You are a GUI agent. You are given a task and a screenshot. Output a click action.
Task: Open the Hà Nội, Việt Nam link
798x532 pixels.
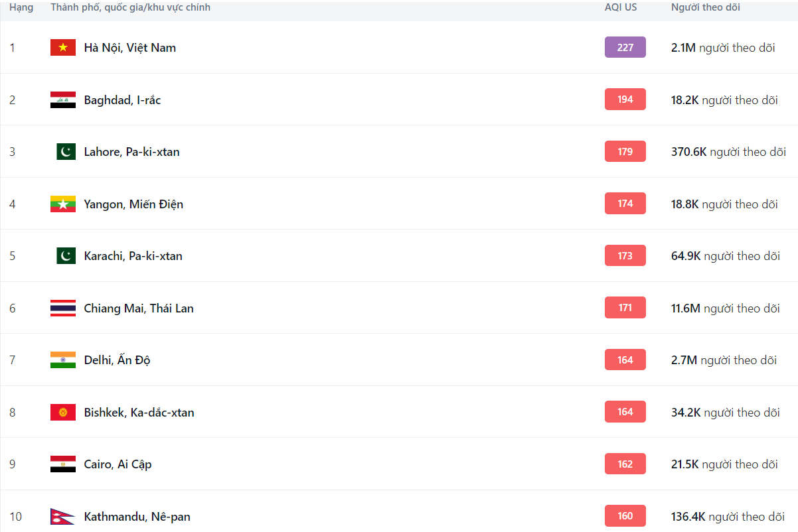point(129,48)
